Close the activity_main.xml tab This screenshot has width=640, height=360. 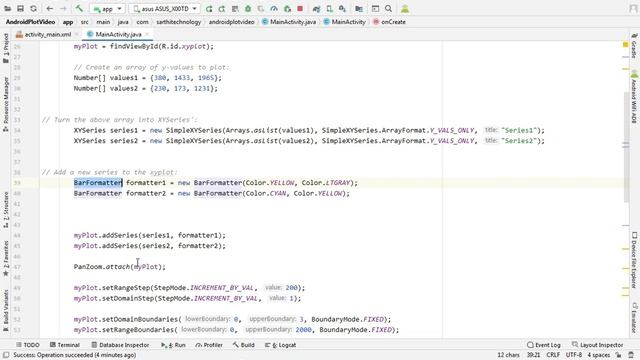point(76,34)
